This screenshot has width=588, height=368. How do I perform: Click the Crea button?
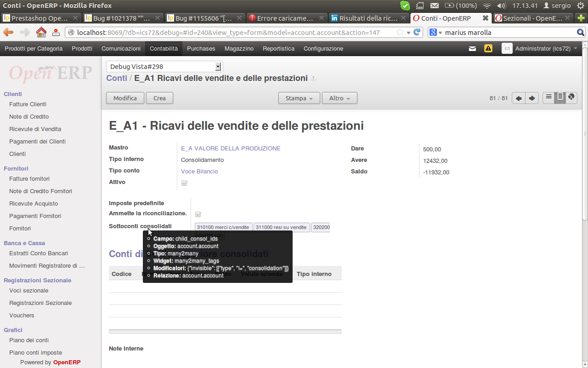click(159, 98)
